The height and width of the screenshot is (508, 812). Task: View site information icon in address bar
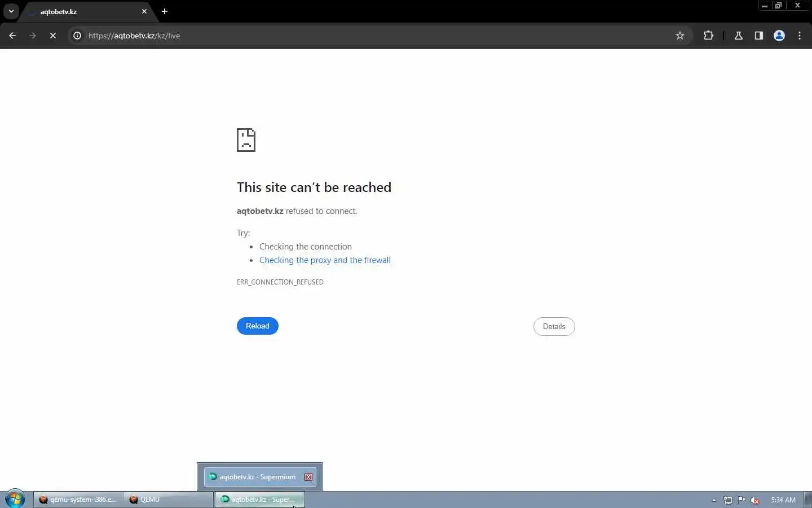tap(77, 36)
